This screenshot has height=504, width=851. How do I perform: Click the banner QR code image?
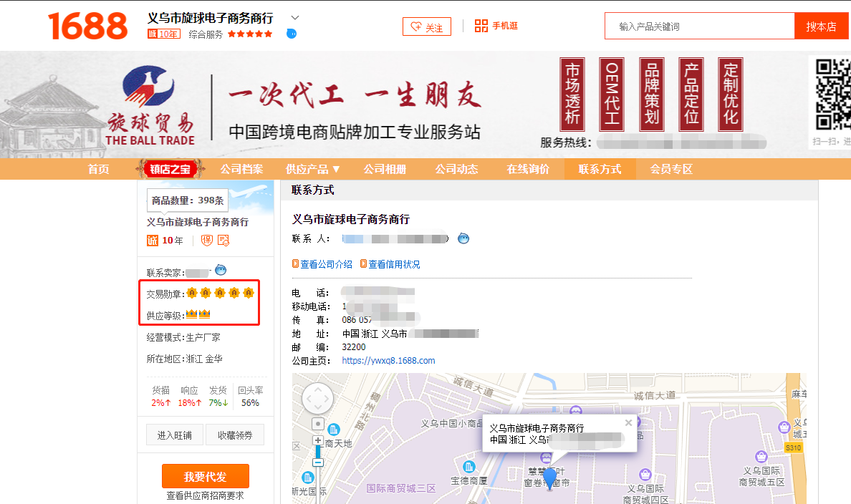833,94
